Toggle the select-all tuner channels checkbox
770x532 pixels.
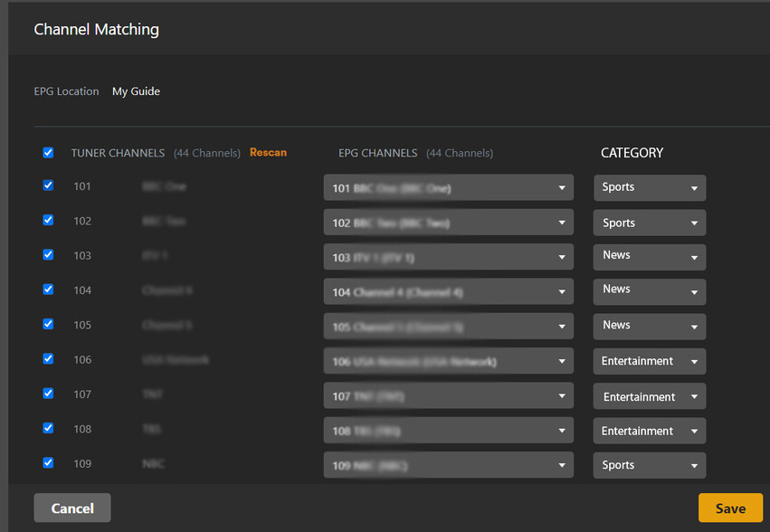[48, 153]
